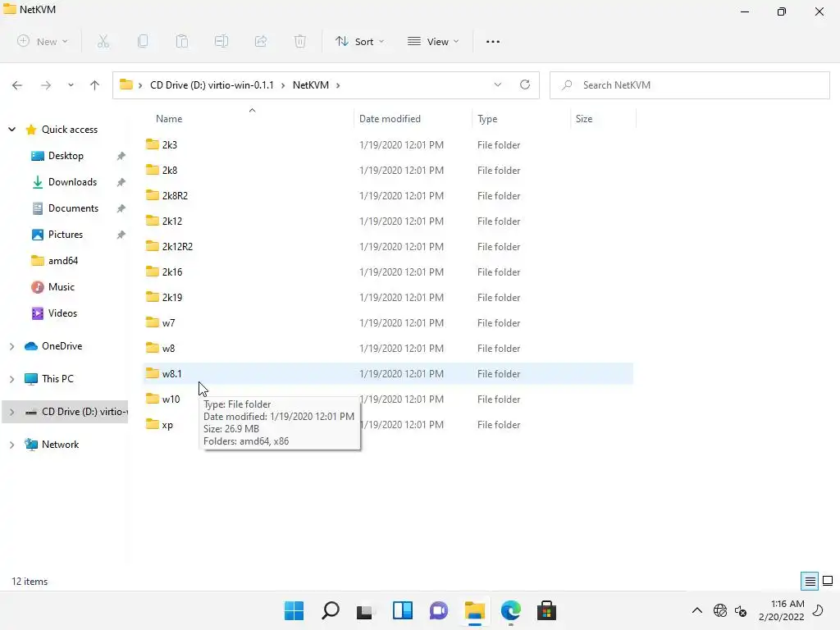
Task: Open Microsoft Store from taskbar
Action: tap(546, 610)
